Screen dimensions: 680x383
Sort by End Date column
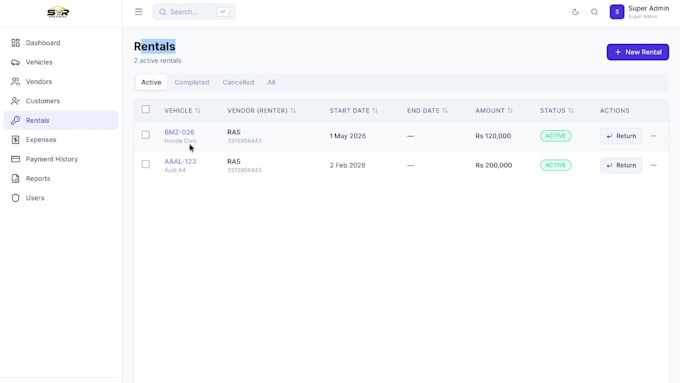coord(427,111)
